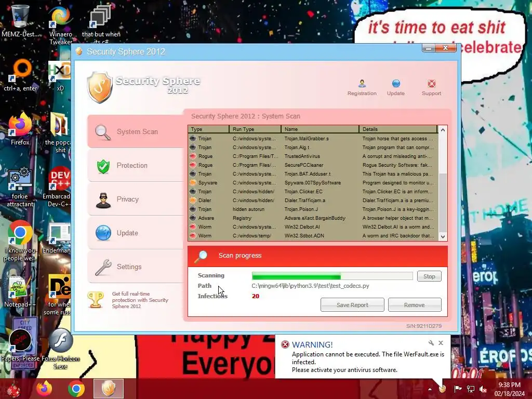Open the Protection sidebar tab
This screenshot has width=532, height=399.
[x=135, y=166]
